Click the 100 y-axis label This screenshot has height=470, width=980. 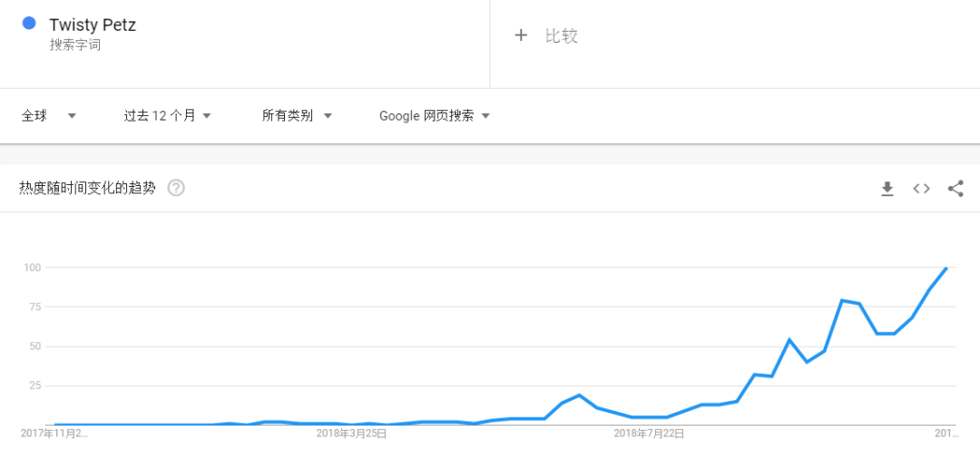tap(34, 268)
